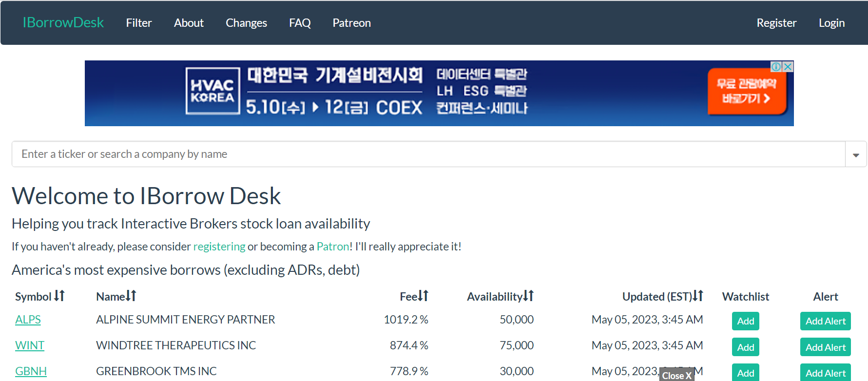
Task: Open the GBNH ticker link
Action: click(x=31, y=371)
